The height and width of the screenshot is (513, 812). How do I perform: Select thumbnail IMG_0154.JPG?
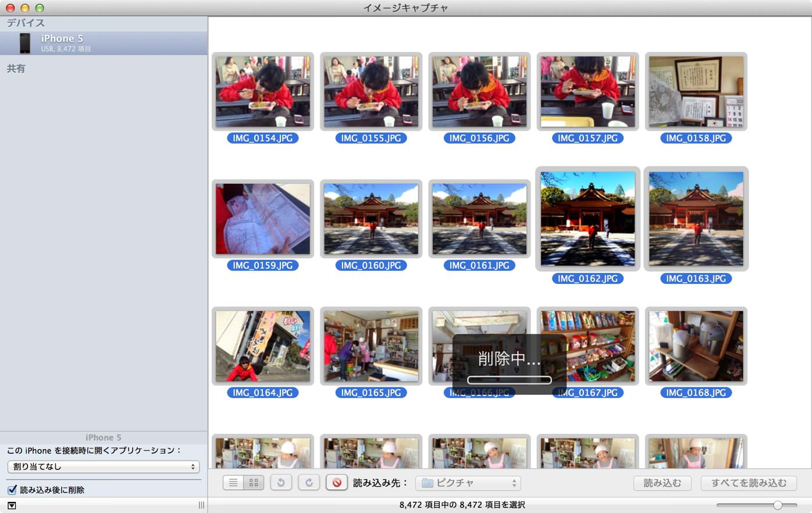click(x=263, y=91)
